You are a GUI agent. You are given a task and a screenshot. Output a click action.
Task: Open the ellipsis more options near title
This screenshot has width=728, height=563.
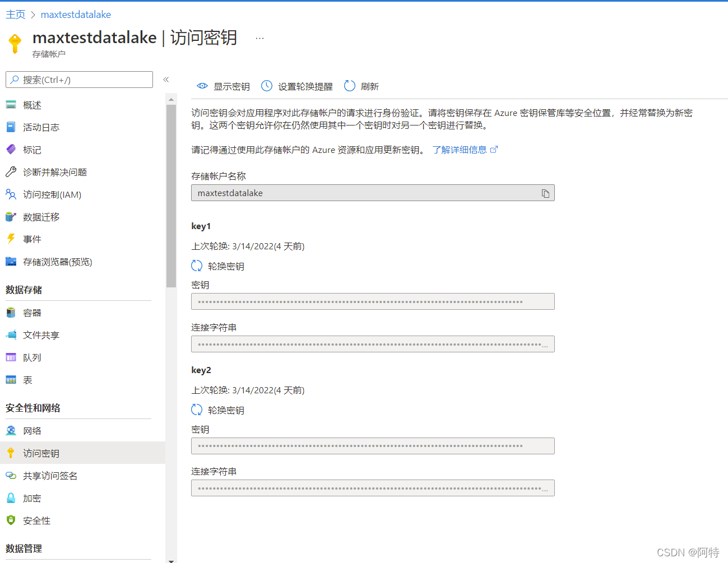[x=259, y=38]
